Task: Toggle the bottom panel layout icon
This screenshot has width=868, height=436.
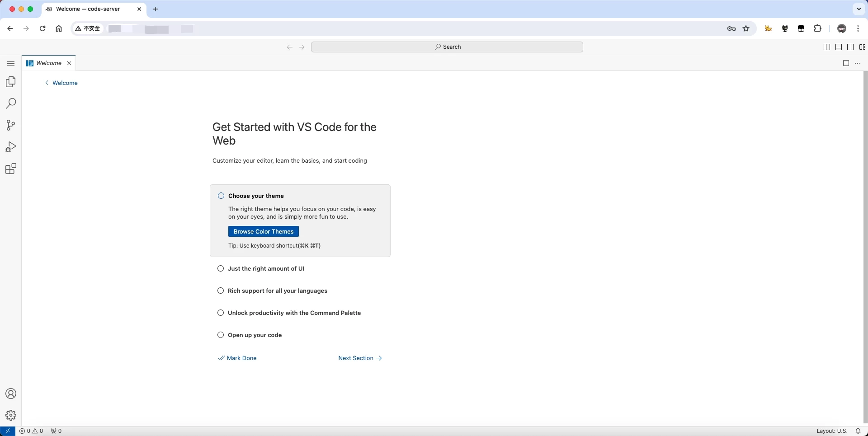Action: pos(838,47)
